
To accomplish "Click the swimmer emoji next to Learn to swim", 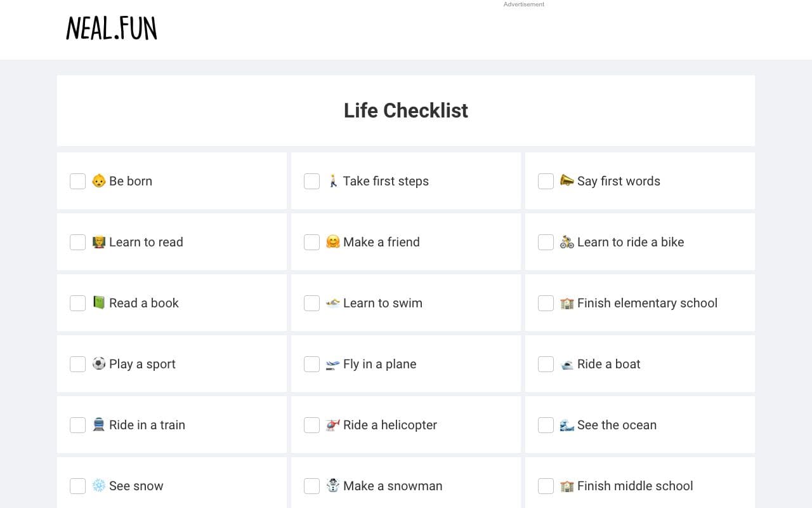I will pyautogui.click(x=332, y=303).
